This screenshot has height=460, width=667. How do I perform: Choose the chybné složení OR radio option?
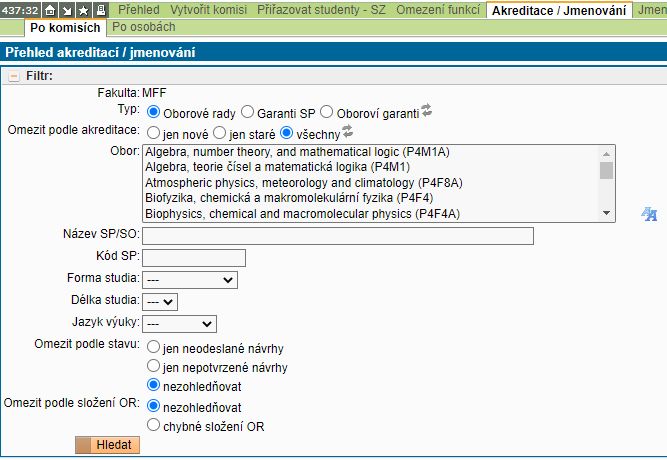point(153,426)
